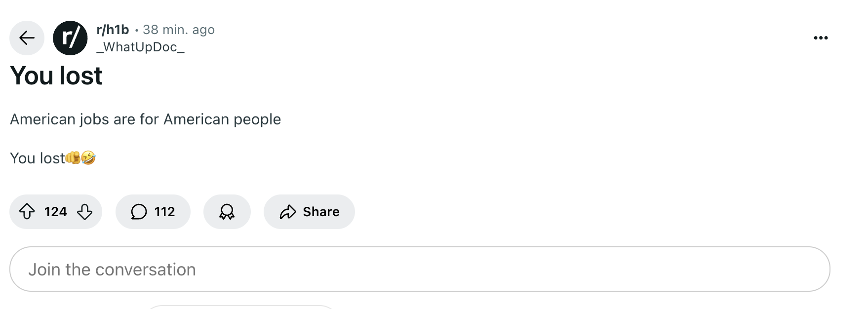Open comments via speech bubble icon

click(x=139, y=212)
